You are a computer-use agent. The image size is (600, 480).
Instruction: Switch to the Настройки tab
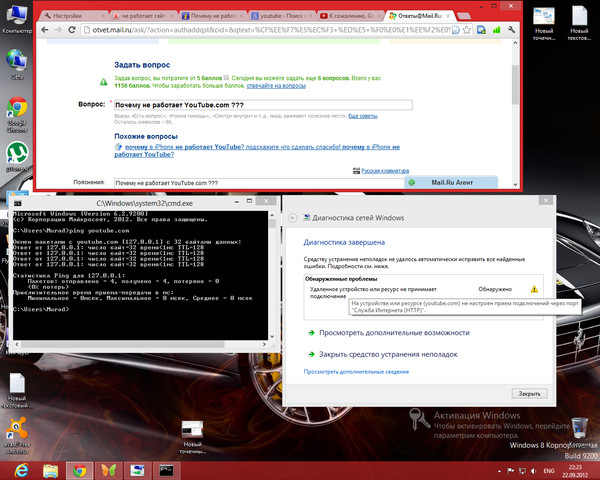(74, 16)
